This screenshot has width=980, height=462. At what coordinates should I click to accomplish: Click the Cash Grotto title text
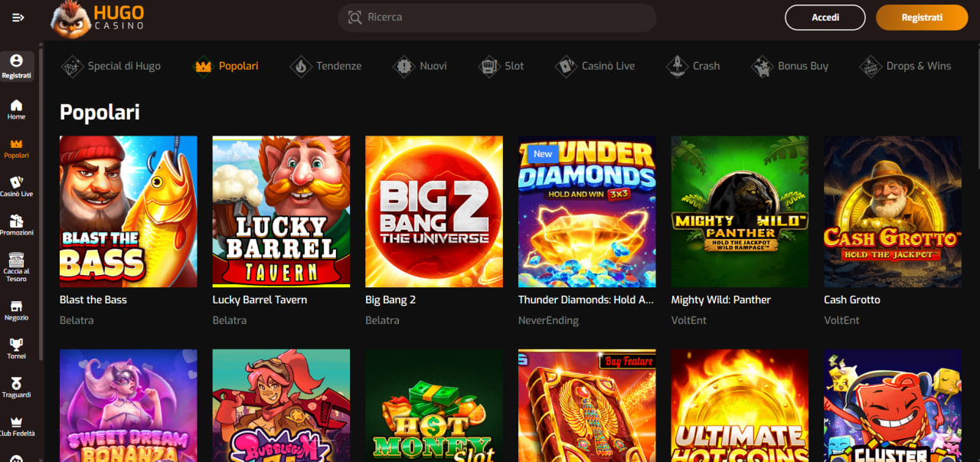click(x=852, y=300)
